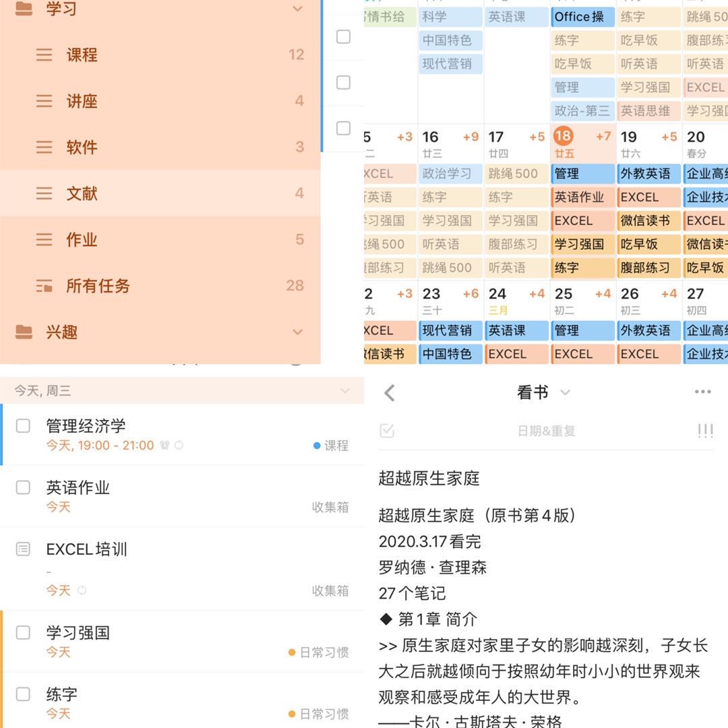728x728 pixels.
Task: Collapse the 学习 folder chevron
Action: click(x=297, y=9)
